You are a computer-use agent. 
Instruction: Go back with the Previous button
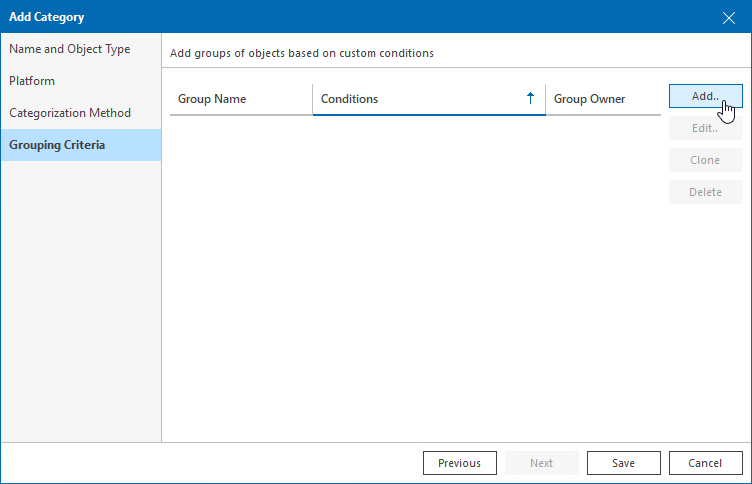459,463
